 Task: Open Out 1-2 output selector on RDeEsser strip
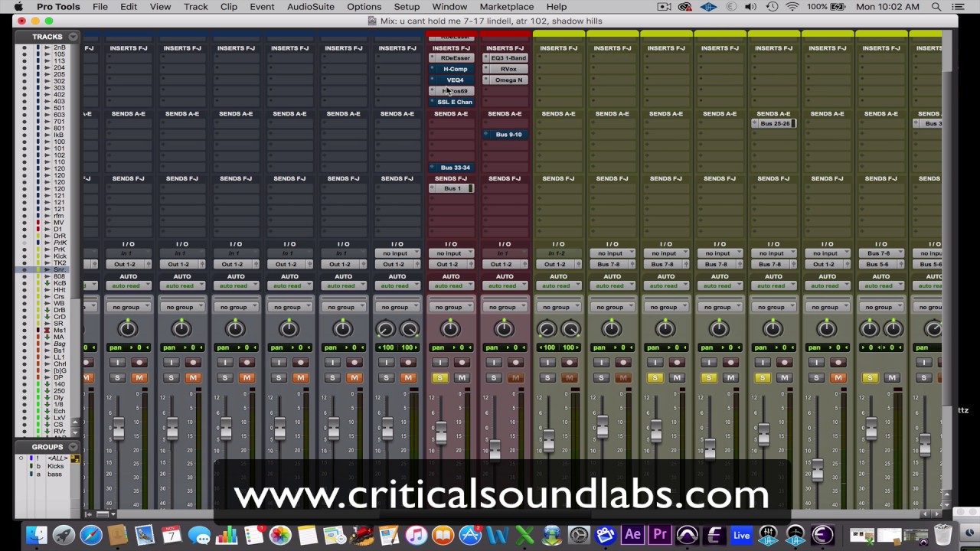(x=446, y=264)
